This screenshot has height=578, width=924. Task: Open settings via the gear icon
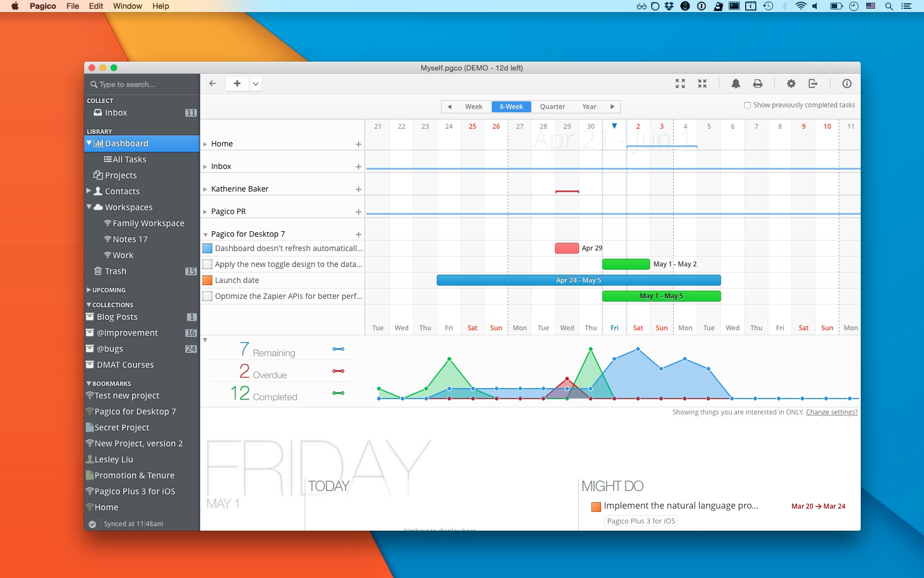pos(791,84)
